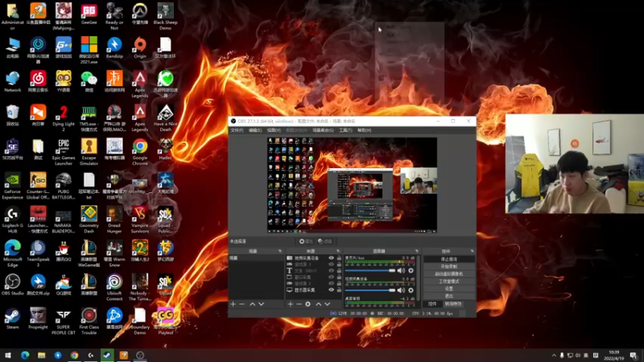Viewport: 644px width, 362px height.
Task: Click the 启动虚拟摄像机 button
Action: click(449, 274)
